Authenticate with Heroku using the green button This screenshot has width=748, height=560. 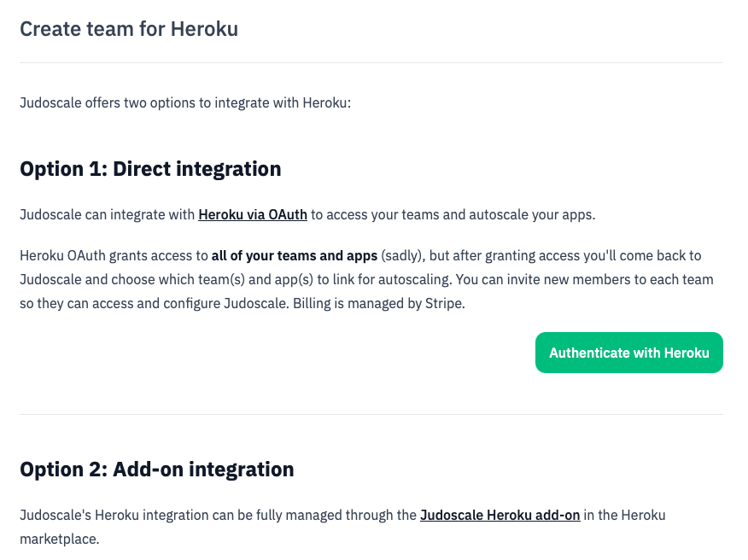628,352
